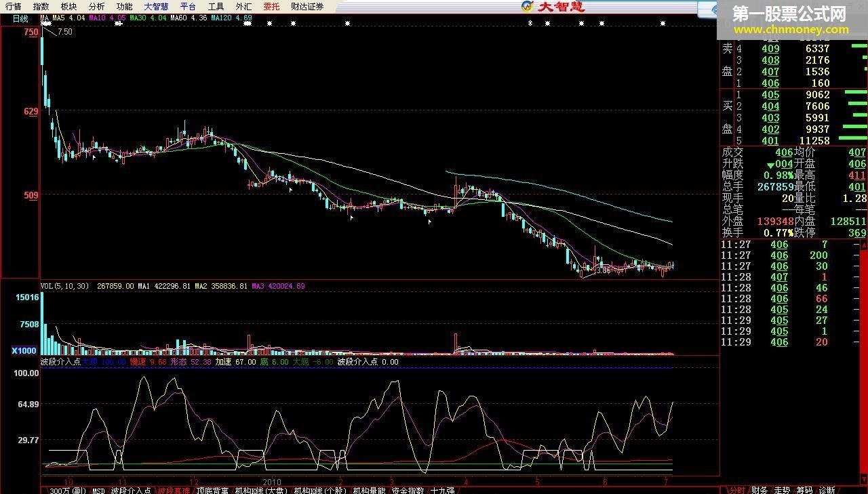Screen dimensions: 868x494
Task: Open the 功能 menu
Action: pos(124,6)
